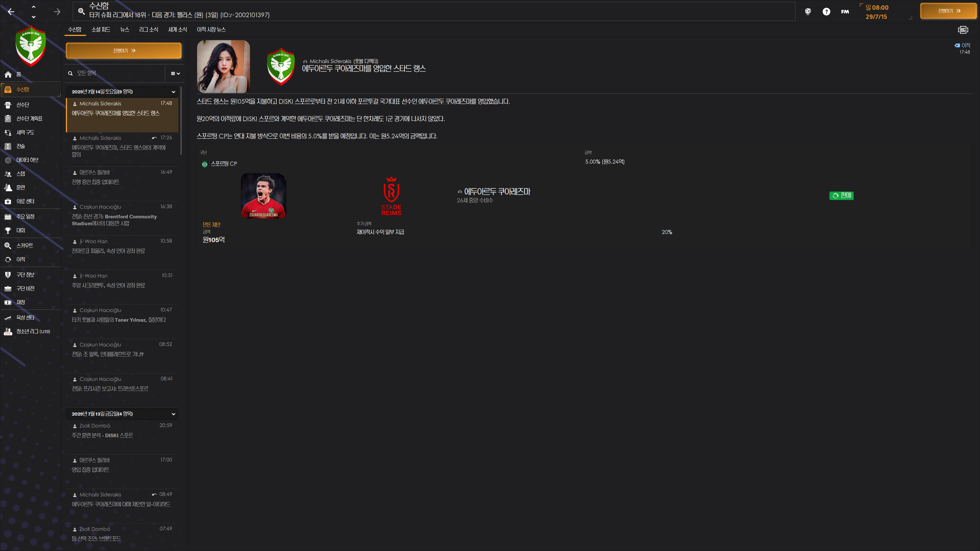Open the help question mark icon

point(826,12)
